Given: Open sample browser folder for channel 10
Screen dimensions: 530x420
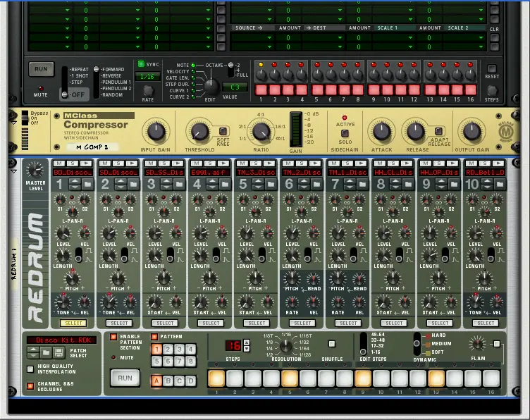Looking at the screenshot, I should coord(500,184).
